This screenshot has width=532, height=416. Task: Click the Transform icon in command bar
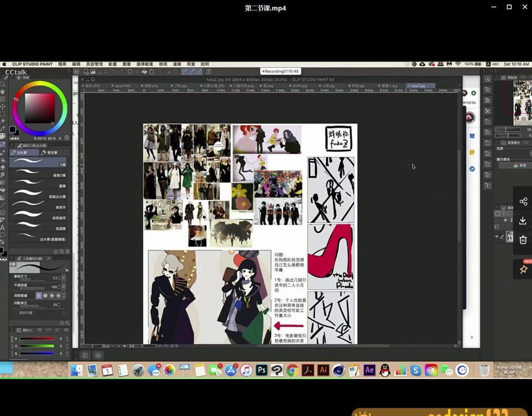coord(151,71)
